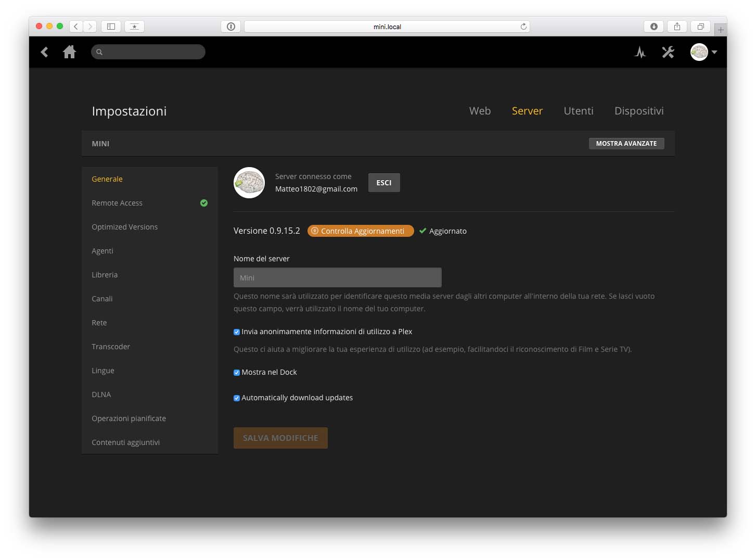The width and height of the screenshot is (756, 559).
Task: Open Transcoder settings
Action: point(150,347)
